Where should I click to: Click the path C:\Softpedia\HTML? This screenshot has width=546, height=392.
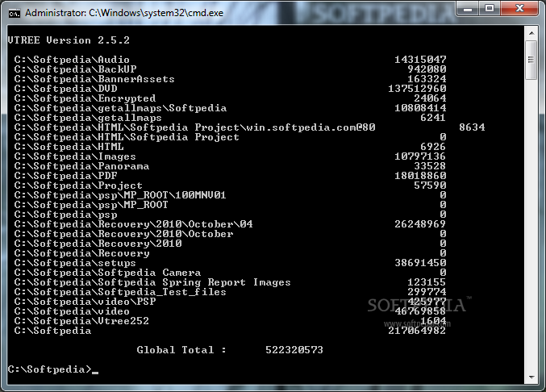tap(69, 147)
